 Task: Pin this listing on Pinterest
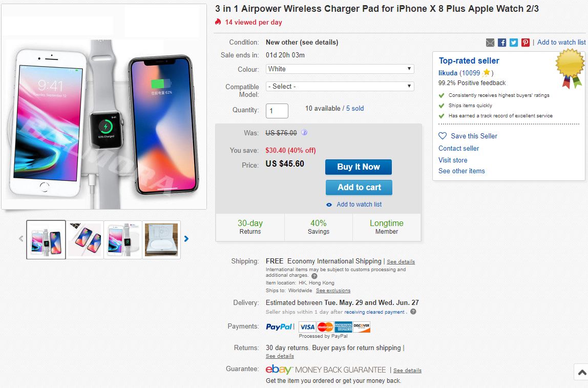click(526, 43)
